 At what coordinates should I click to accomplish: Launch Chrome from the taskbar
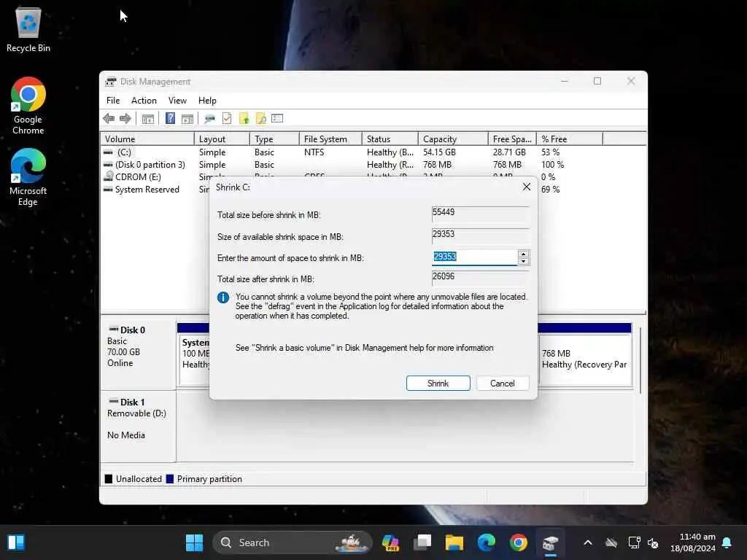pyautogui.click(x=519, y=542)
